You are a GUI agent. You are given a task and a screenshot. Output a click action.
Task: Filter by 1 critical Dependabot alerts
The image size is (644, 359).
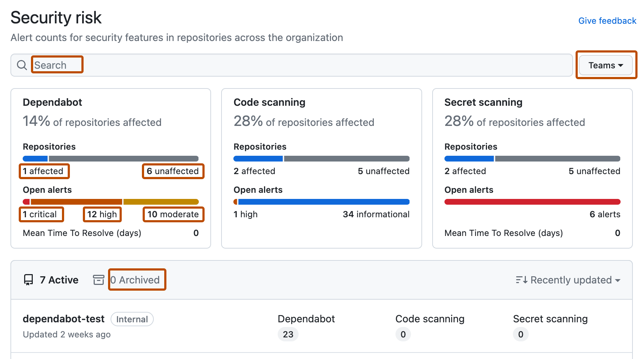(40, 214)
